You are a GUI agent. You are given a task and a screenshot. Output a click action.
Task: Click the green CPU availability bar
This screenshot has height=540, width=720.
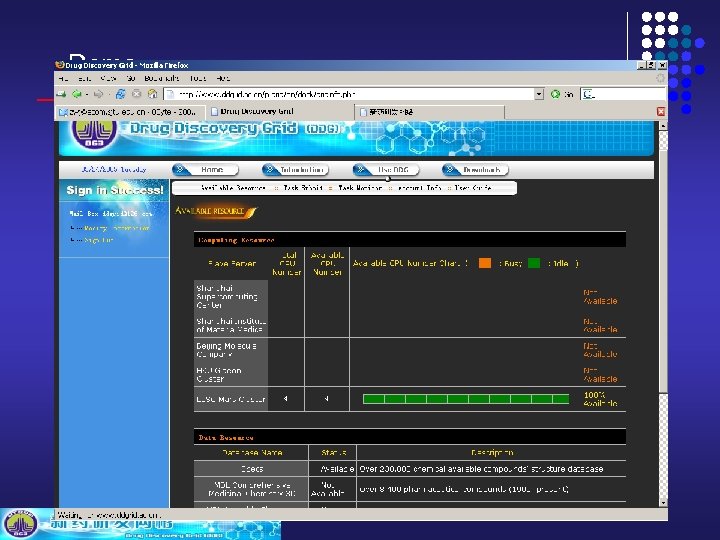[466, 399]
